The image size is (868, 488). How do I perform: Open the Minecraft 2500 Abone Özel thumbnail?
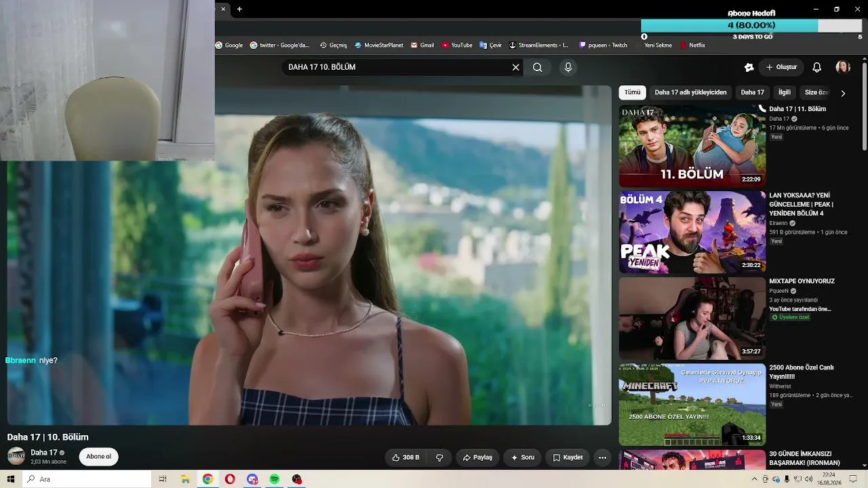tap(692, 404)
